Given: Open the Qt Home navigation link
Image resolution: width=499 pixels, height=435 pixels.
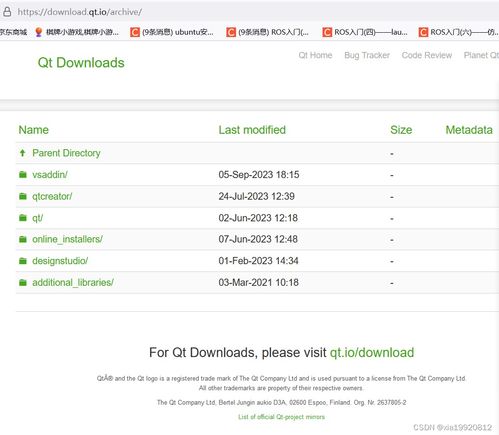Looking at the screenshot, I should tap(315, 55).
